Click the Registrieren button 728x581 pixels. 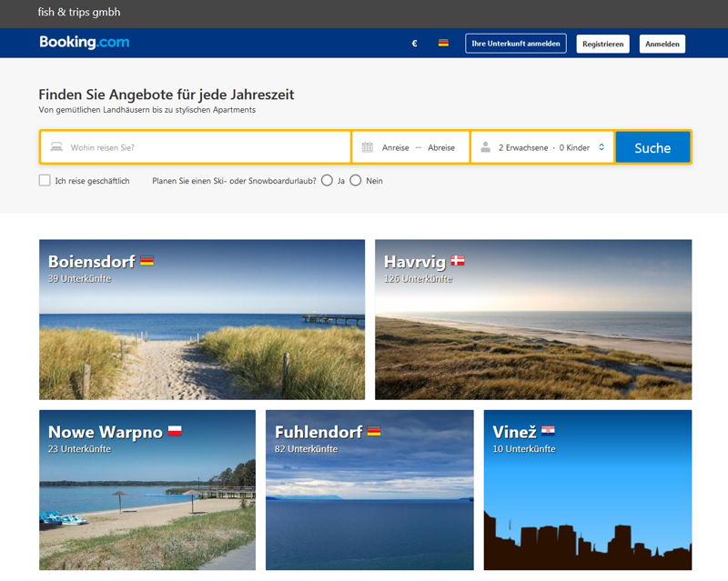(x=602, y=44)
